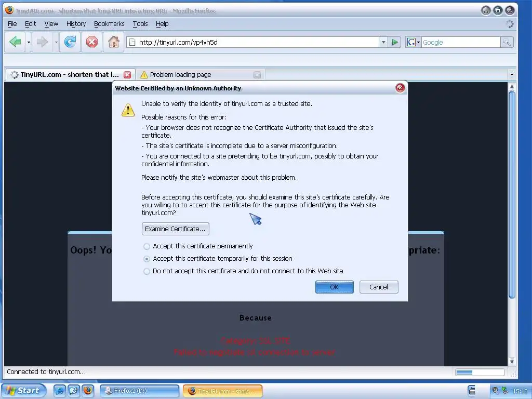Switch to Firefox2 (D:) taskbar window
532x399 pixels.
point(139,391)
